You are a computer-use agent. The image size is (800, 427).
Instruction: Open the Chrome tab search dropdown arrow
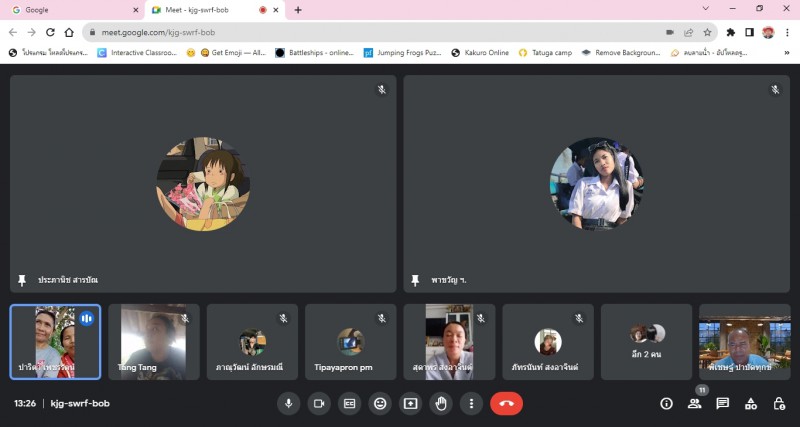pyautogui.click(x=706, y=9)
